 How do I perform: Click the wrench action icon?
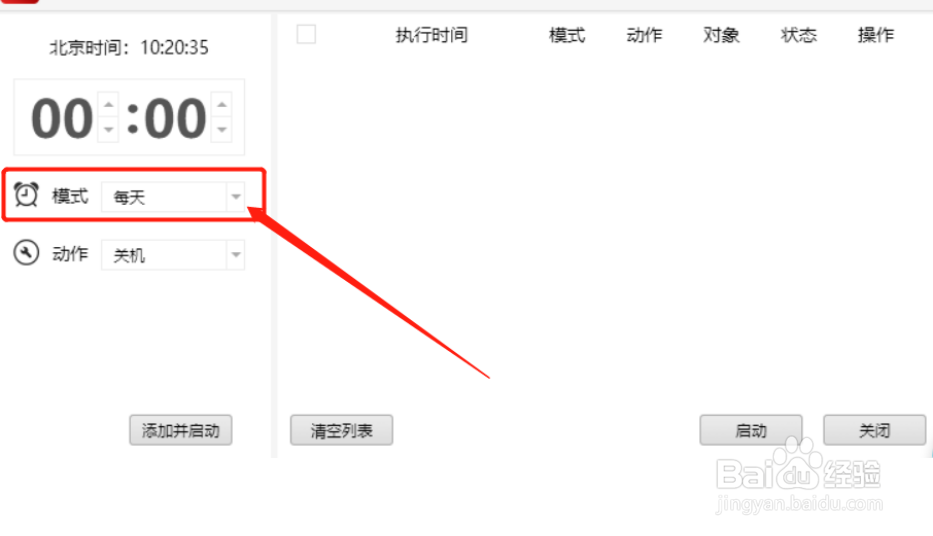coord(26,253)
